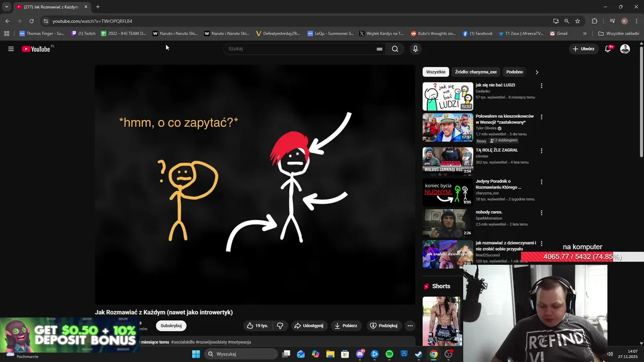Bookmark this page with star icon
The height and width of the screenshot is (362, 644).
(x=578, y=21)
